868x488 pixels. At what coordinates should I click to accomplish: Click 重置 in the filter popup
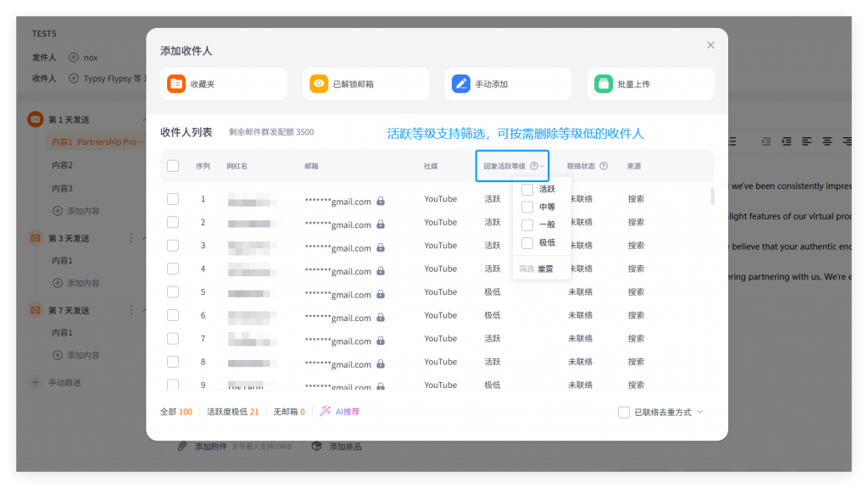pyautogui.click(x=545, y=269)
